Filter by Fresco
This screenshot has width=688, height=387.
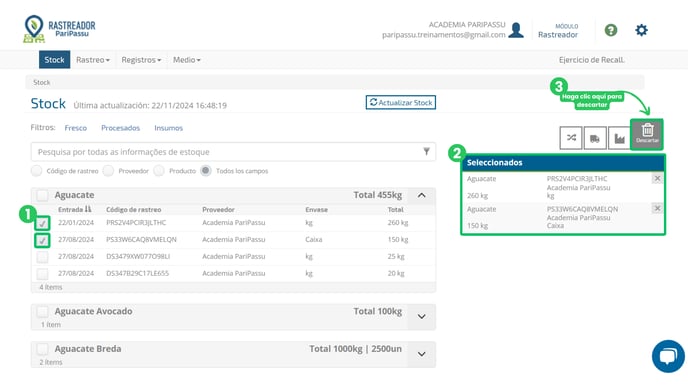click(75, 128)
